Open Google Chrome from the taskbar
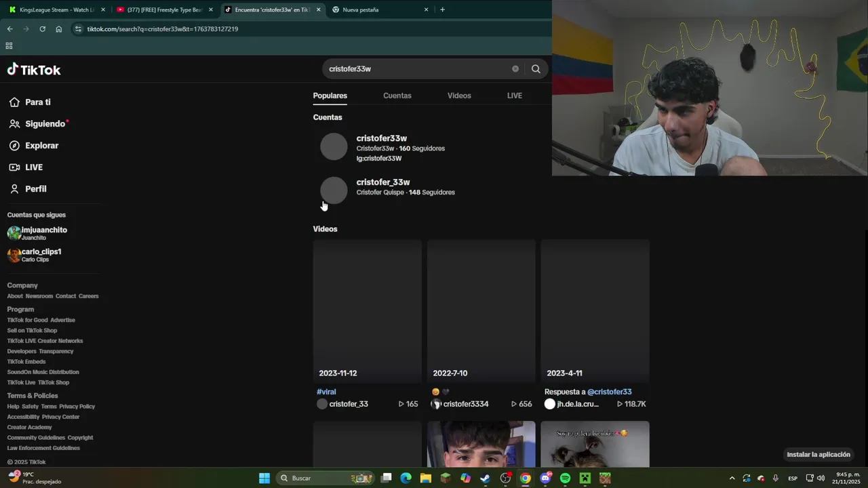 pos(526,478)
